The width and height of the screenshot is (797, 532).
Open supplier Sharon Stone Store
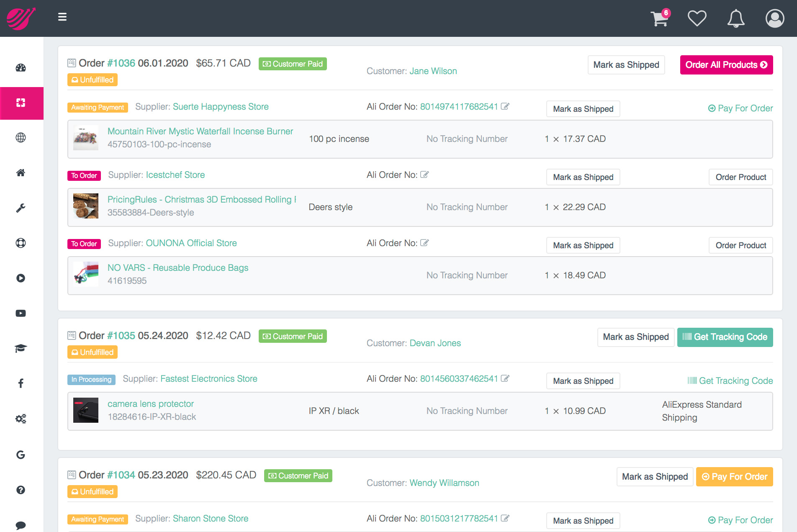[x=211, y=519]
